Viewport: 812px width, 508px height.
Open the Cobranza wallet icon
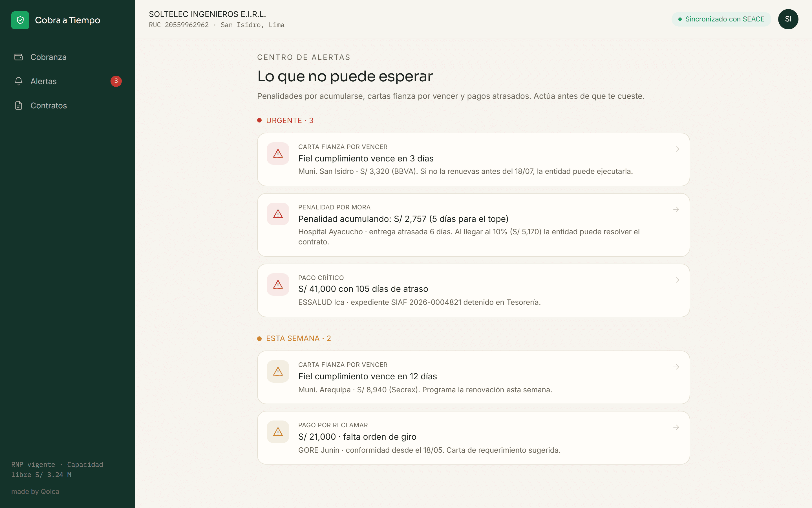(x=18, y=57)
